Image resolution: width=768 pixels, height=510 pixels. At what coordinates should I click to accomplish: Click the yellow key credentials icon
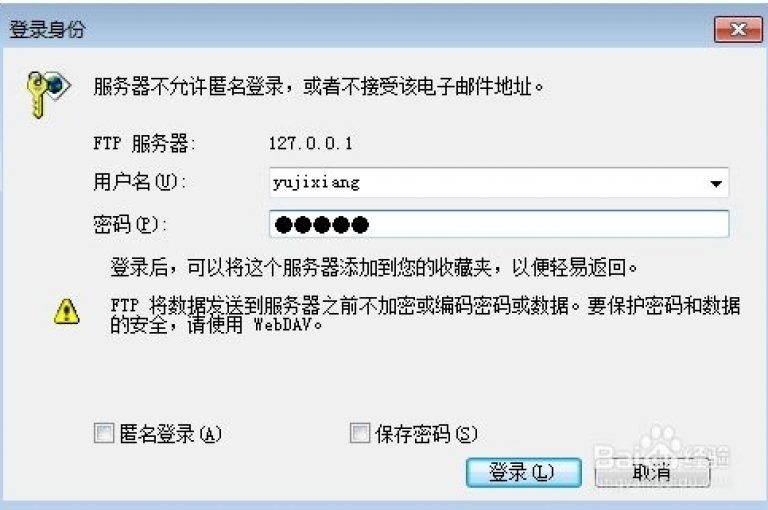(x=48, y=94)
